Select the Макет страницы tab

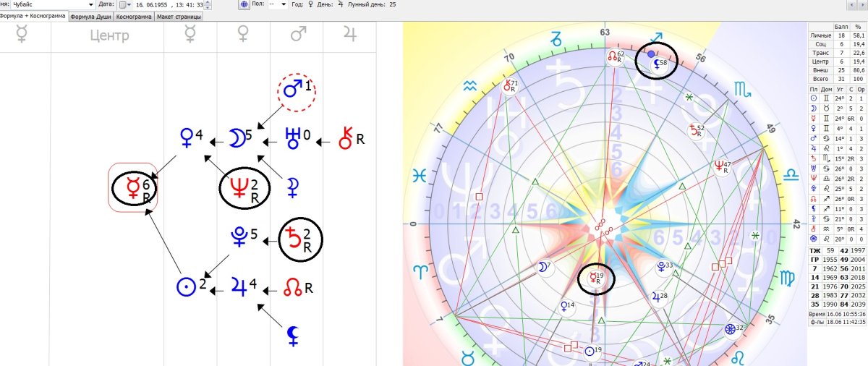(179, 16)
